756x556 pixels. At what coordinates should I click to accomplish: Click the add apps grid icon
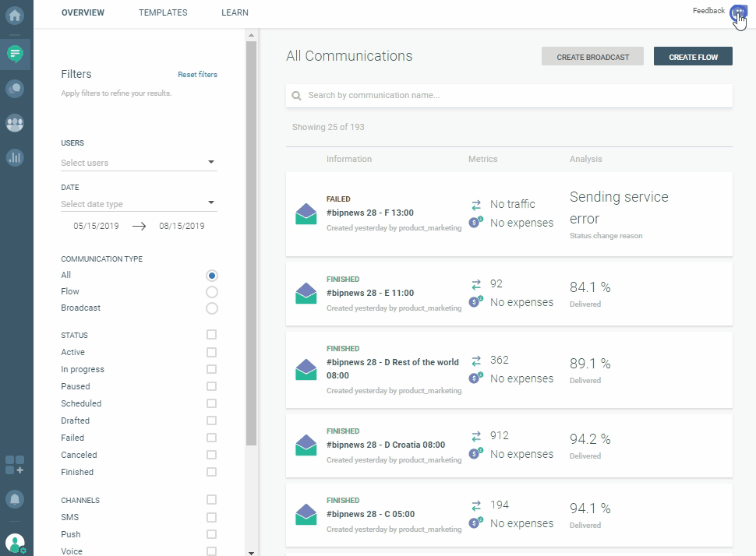[15, 465]
